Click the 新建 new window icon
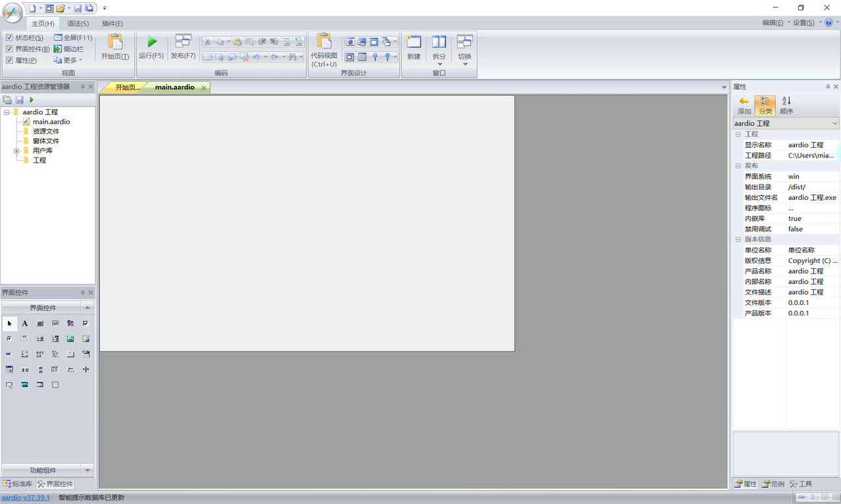841x504 pixels. (413, 43)
